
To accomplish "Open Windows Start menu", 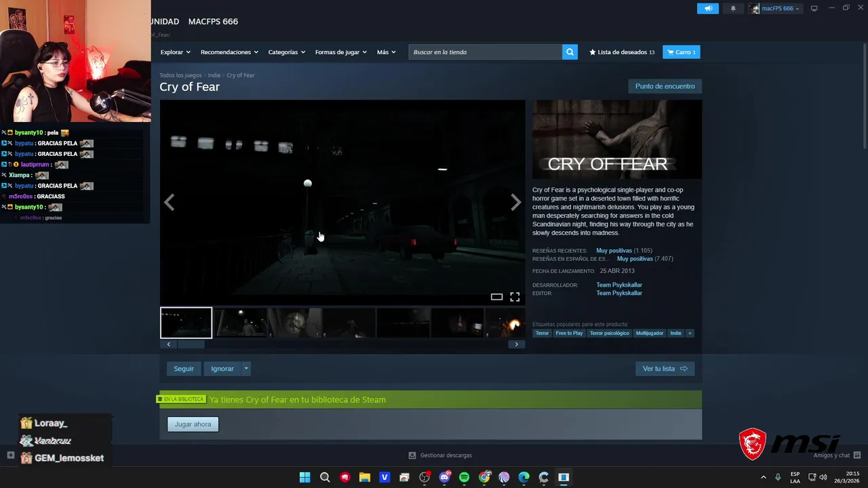I will tap(304, 477).
